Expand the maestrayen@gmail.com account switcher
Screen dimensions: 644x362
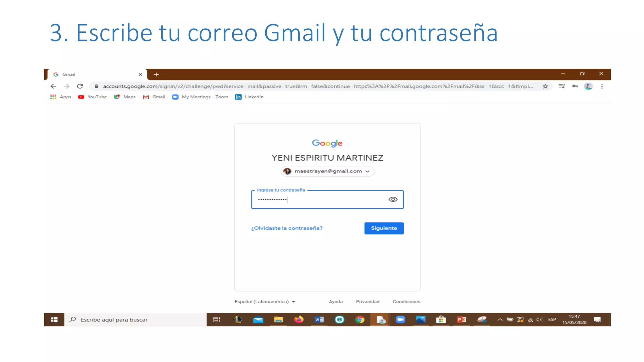(327, 171)
